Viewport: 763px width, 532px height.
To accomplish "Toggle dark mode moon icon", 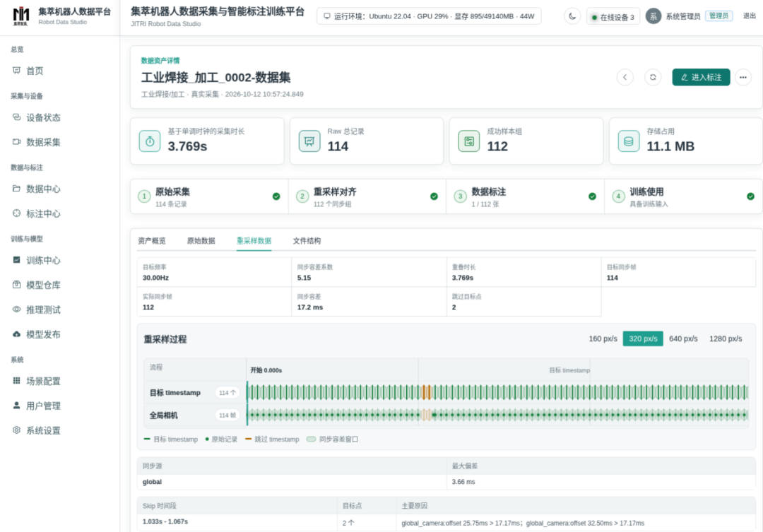I will coord(572,16).
